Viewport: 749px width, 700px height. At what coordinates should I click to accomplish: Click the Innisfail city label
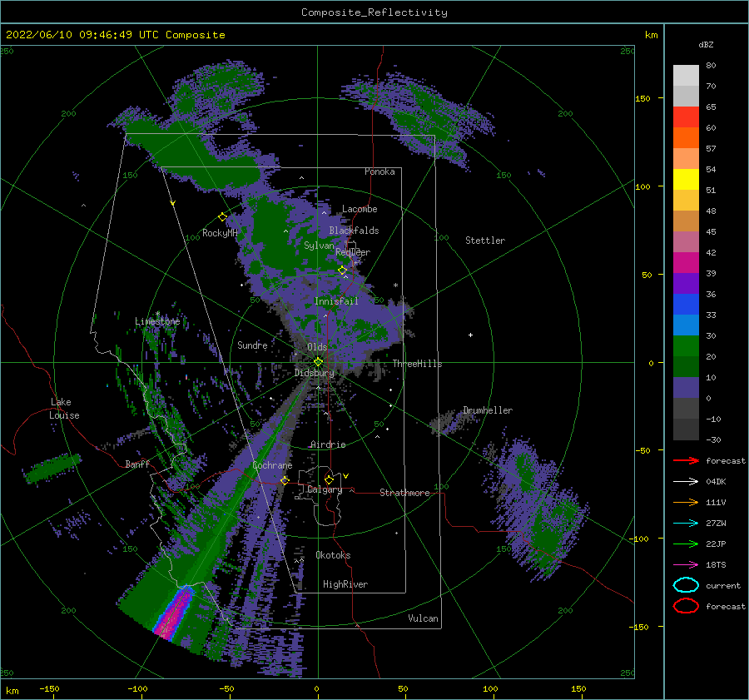(336, 301)
